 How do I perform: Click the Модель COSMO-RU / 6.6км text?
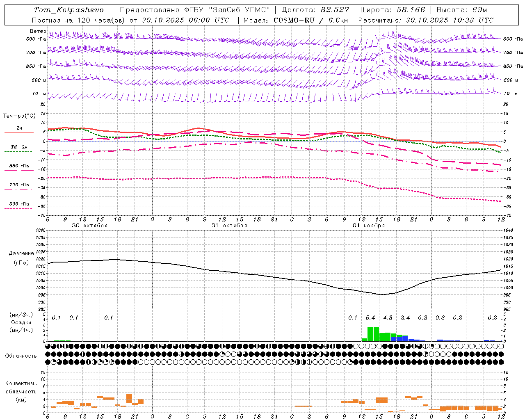tap(296, 20)
